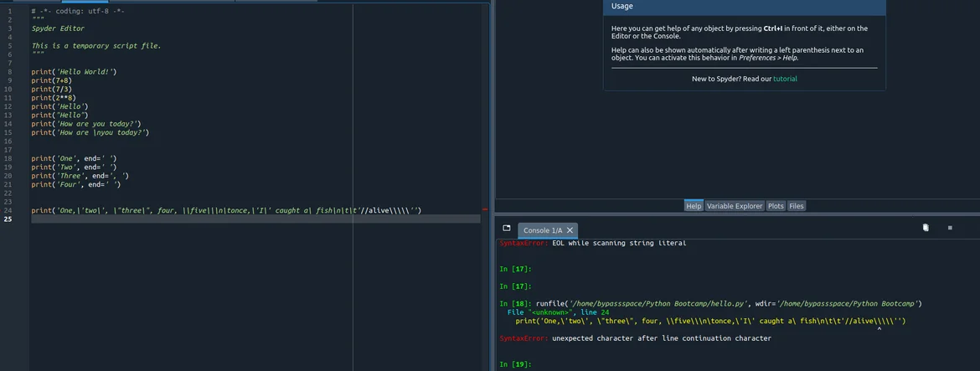The height and width of the screenshot is (371, 980).
Task: Close the Console 1/A tab
Action: [x=570, y=230]
